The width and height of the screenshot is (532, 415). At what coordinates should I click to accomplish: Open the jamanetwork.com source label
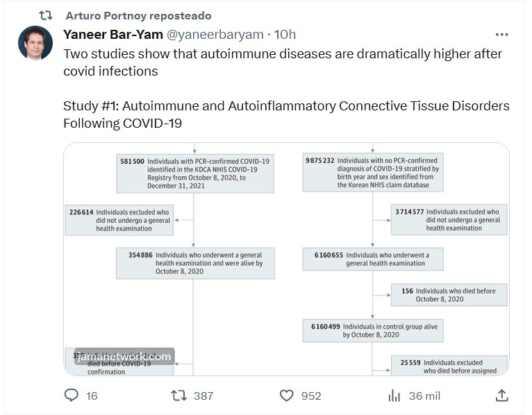[x=124, y=357]
